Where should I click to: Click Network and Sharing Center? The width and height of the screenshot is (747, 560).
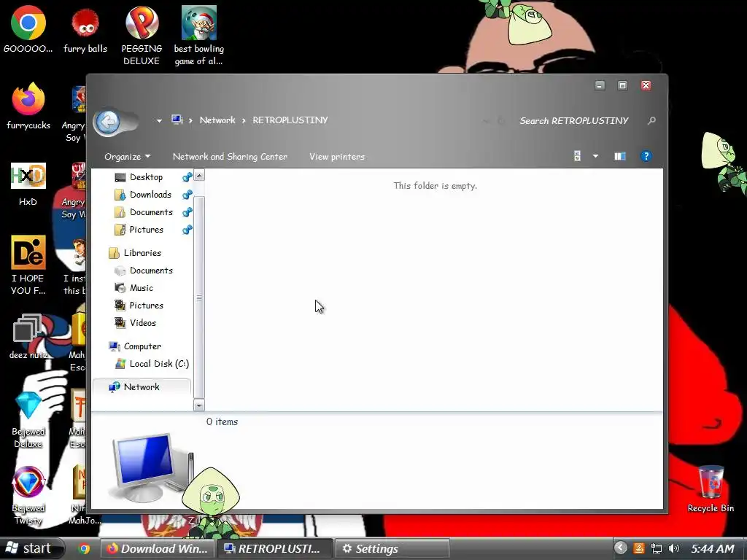pos(230,157)
